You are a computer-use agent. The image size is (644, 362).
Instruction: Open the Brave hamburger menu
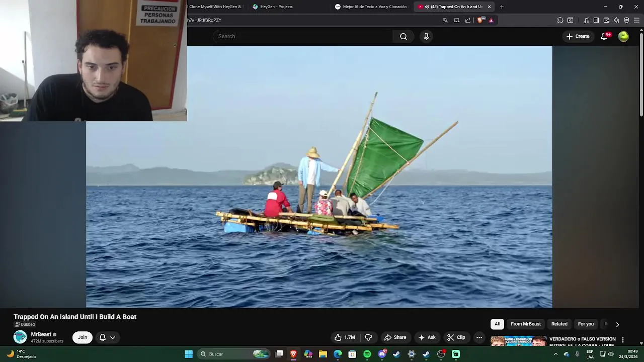(x=636, y=20)
